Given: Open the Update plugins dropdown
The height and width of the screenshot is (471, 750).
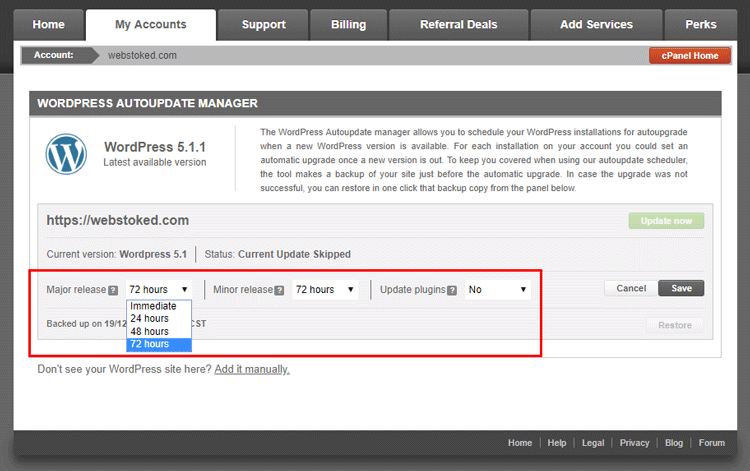Looking at the screenshot, I should [x=498, y=289].
